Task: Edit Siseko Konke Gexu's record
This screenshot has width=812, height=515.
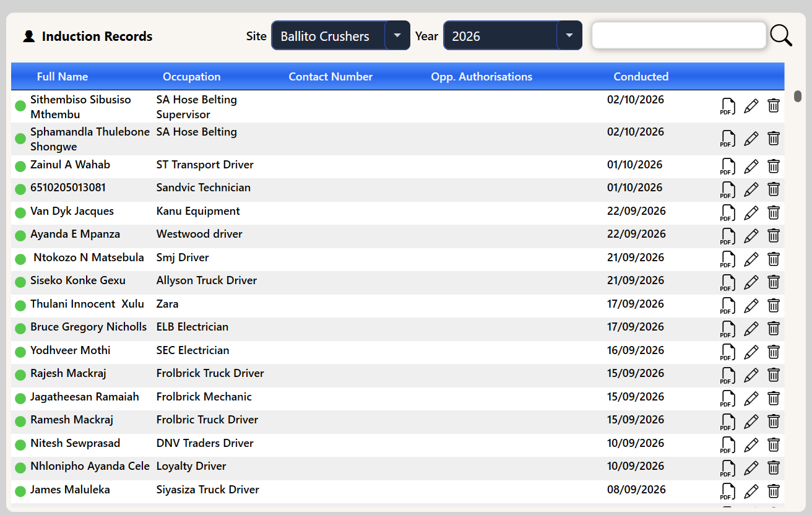Action: tap(751, 282)
